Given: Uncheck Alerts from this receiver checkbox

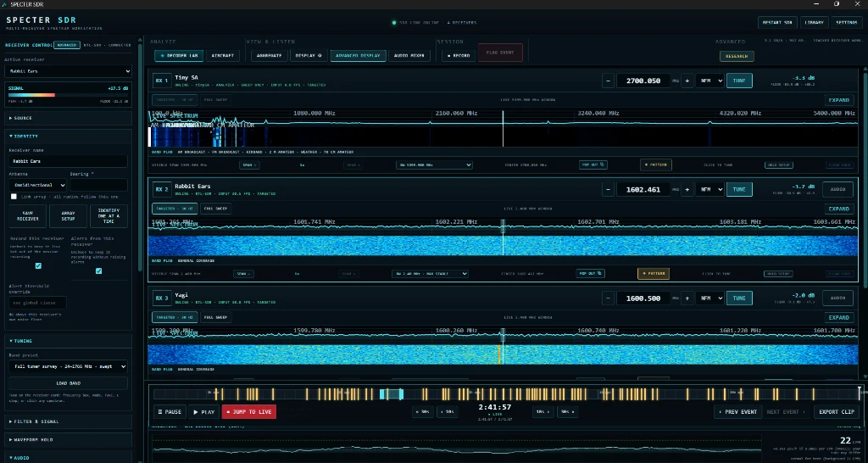Looking at the screenshot, I should click(x=98, y=271).
